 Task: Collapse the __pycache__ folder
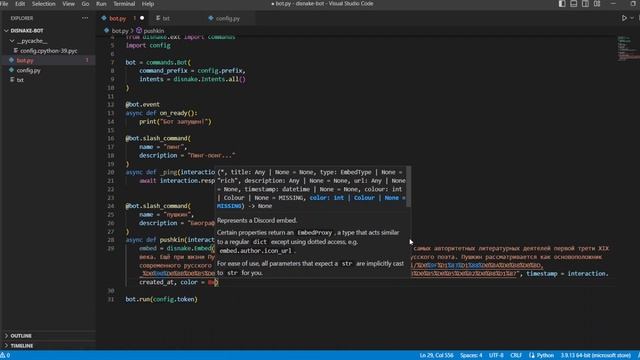coord(32,41)
